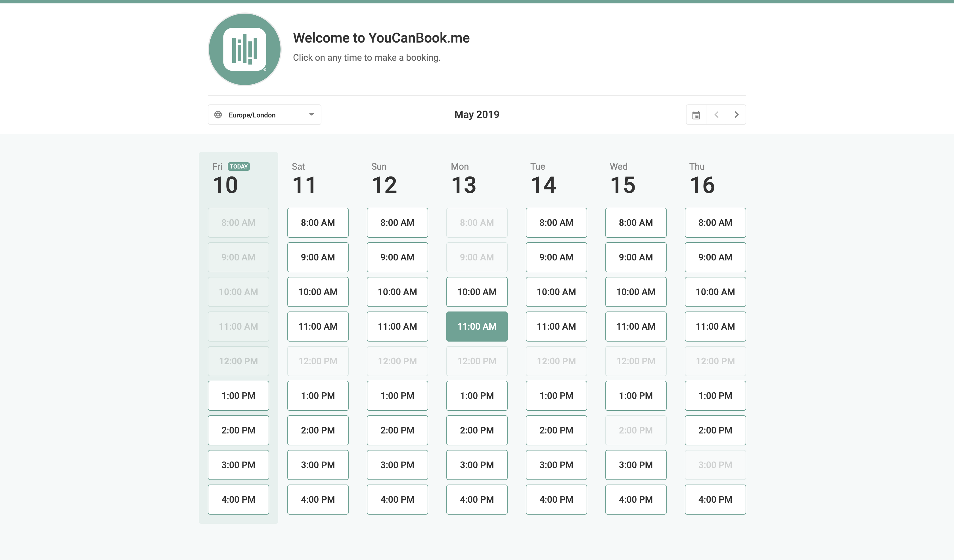Click the globe icon in timezone selector
The height and width of the screenshot is (560, 954).
[218, 115]
